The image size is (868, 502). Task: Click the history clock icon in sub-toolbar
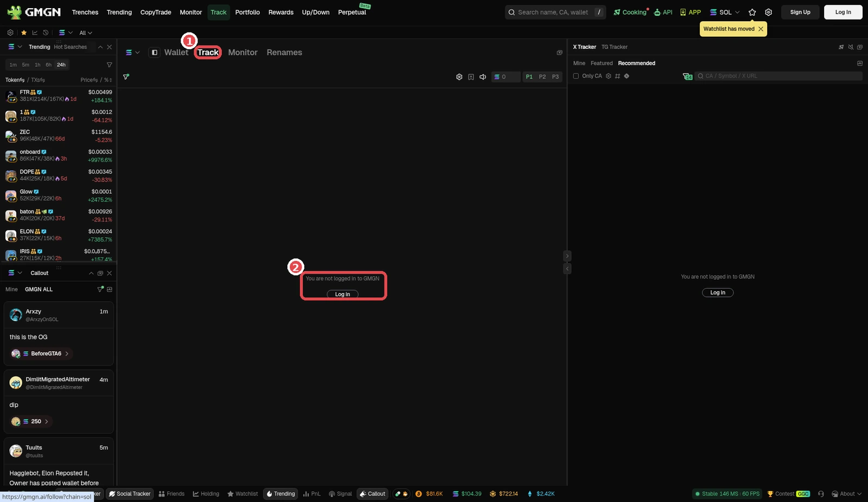[46, 33]
